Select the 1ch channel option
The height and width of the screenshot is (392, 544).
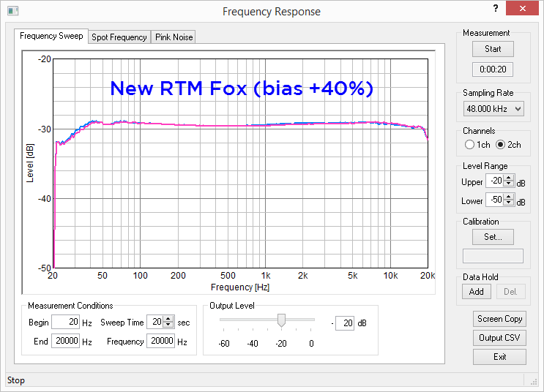coord(477,145)
